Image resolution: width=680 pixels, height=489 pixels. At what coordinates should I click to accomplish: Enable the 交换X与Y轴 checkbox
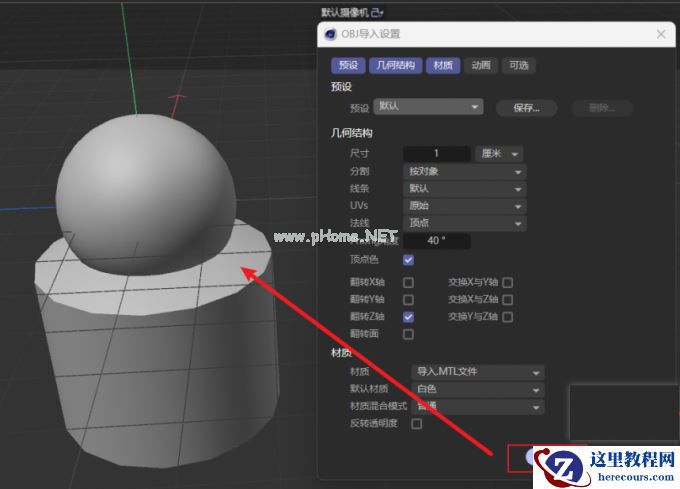point(507,283)
